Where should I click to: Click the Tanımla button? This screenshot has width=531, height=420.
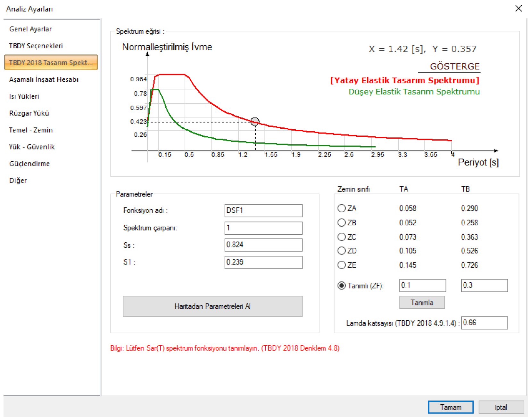tap(422, 303)
